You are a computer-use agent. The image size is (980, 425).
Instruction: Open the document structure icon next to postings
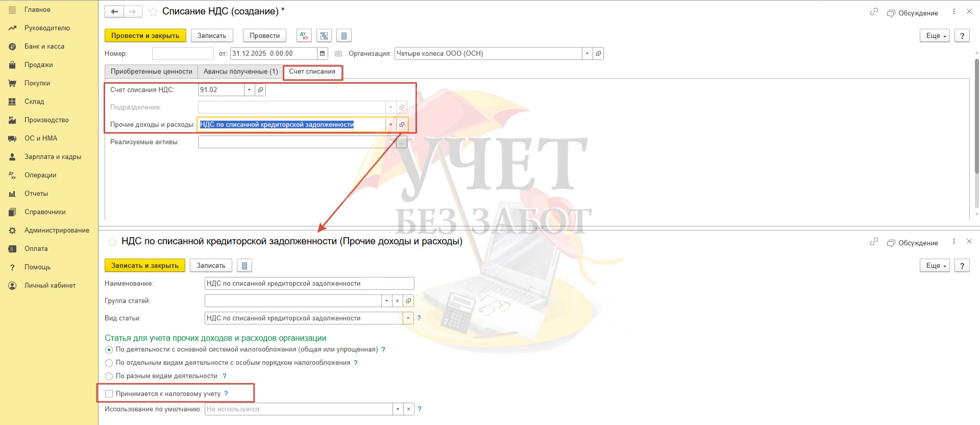324,36
